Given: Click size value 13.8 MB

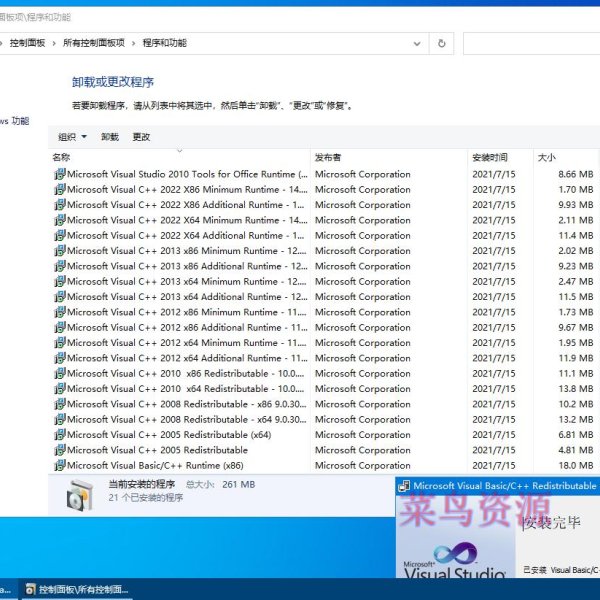Looking at the screenshot, I should coord(576,388).
